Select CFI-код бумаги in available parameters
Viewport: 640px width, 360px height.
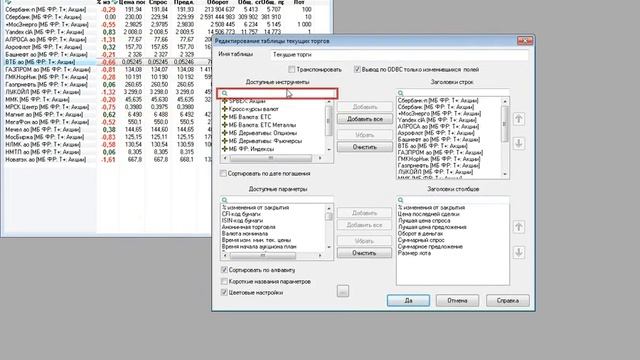coord(241,214)
